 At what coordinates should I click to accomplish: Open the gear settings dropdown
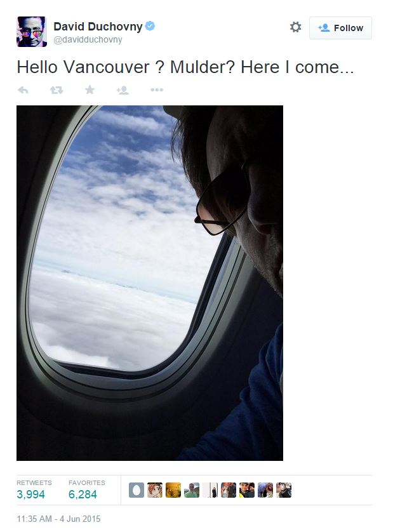pyautogui.click(x=296, y=27)
